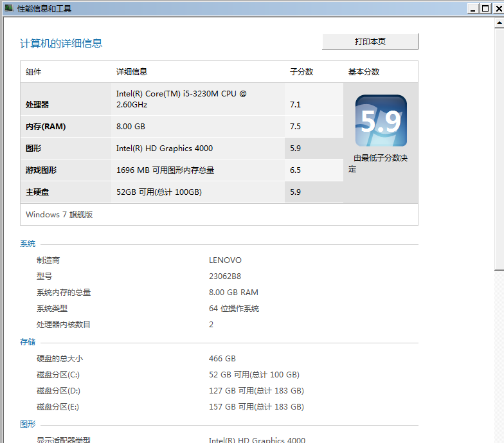This screenshot has width=504, height=443.
Task: Click the Intel Core i5-3230M CPU detail text
Action: 181,99
